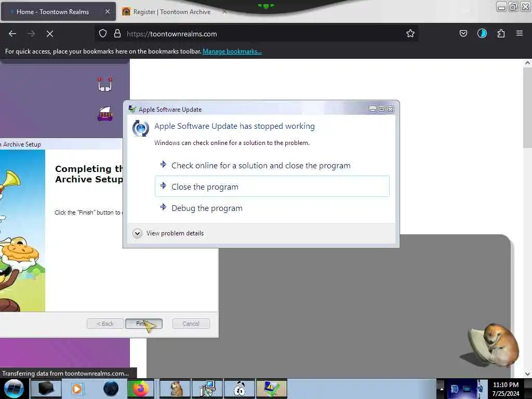
Task: Click the 'Transferring data from toontownrealms.com' status
Action: [x=65, y=373]
